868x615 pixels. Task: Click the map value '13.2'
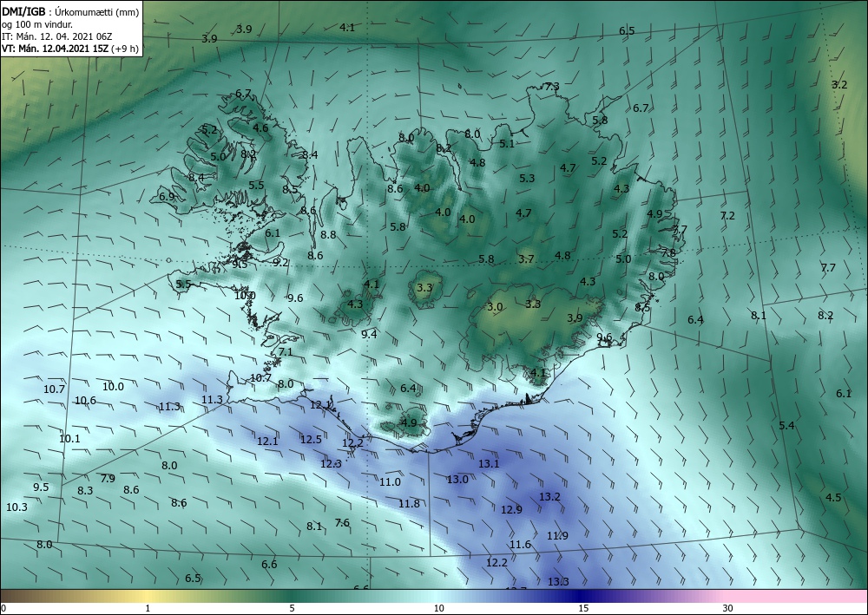[x=549, y=497]
